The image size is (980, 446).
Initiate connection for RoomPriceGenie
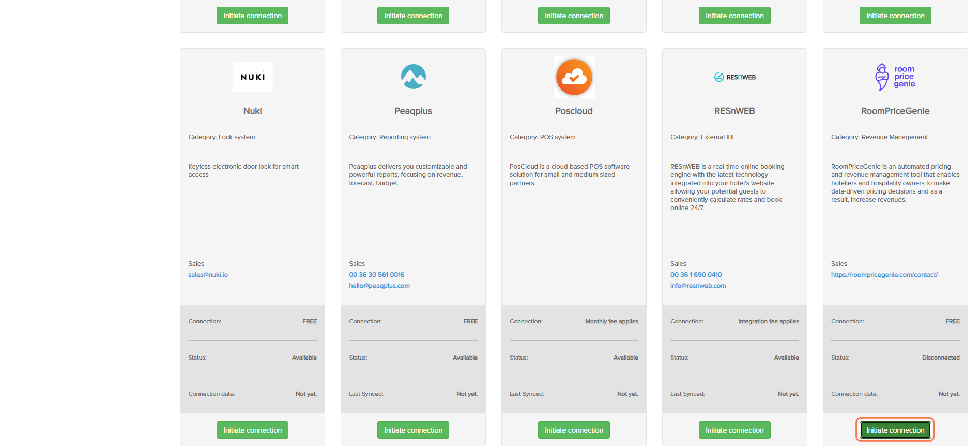click(x=895, y=430)
